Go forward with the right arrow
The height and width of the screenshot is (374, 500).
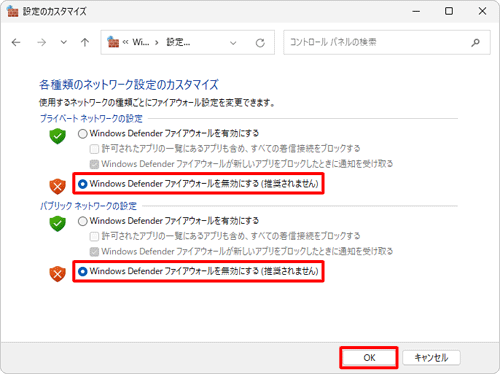tap(42, 42)
